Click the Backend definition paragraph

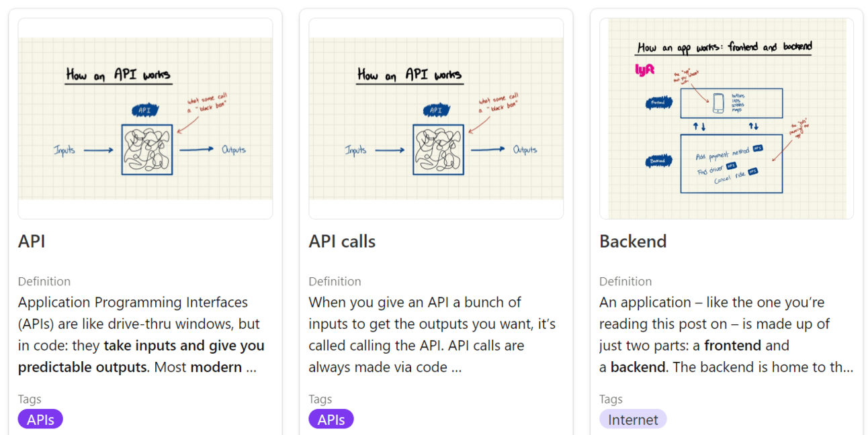click(726, 335)
